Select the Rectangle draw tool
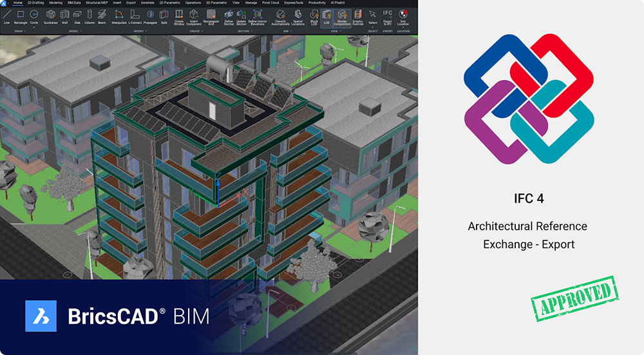Screen dimensions: 644x355 21,17
